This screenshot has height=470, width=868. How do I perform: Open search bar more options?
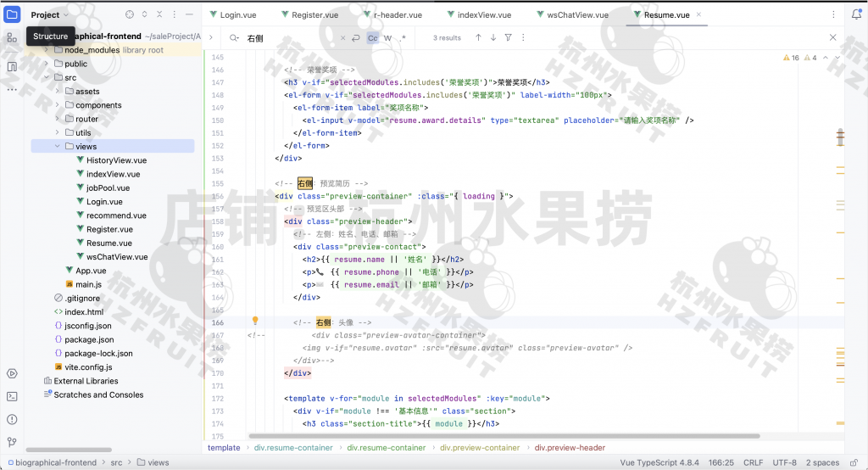click(523, 37)
